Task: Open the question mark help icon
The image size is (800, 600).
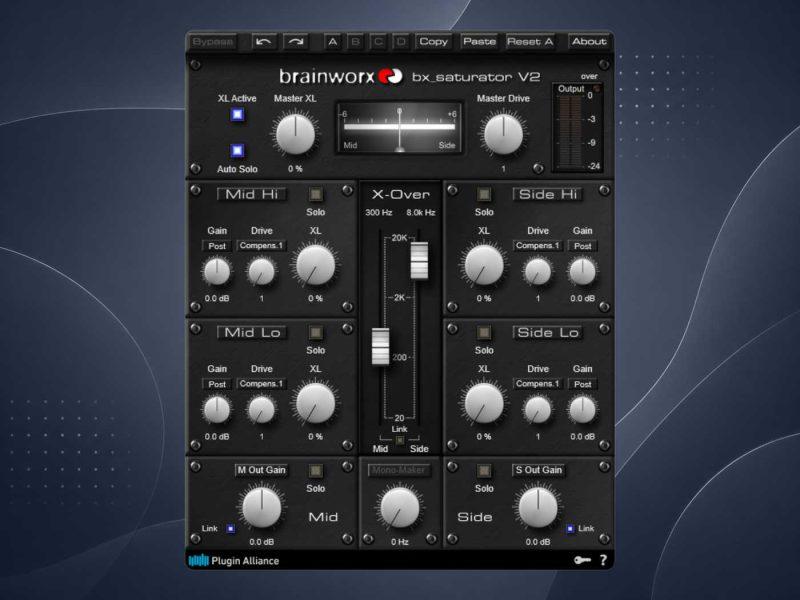Action: pyautogui.click(x=603, y=560)
